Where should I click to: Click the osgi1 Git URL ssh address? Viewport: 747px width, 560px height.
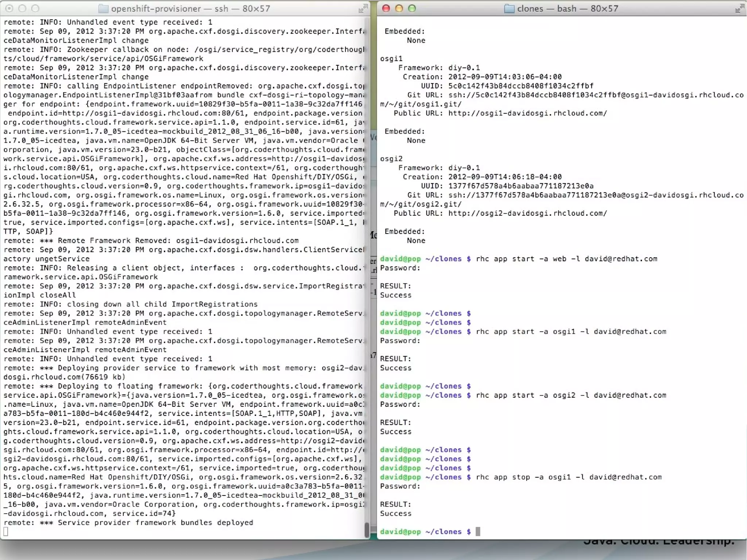point(595,95)
